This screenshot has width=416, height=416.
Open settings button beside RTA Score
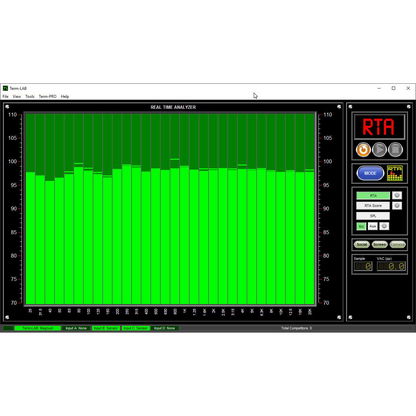(x=397, y=206)
